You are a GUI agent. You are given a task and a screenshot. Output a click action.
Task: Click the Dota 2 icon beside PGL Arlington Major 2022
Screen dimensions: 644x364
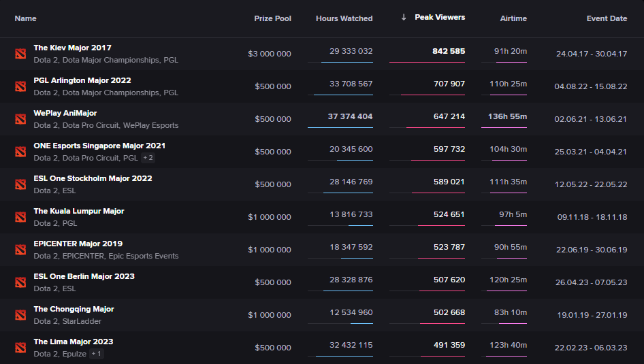point(20,86)
